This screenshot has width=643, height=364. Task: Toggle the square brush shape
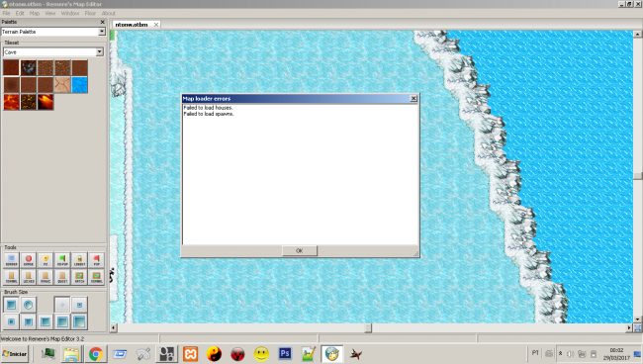[12, 305]
